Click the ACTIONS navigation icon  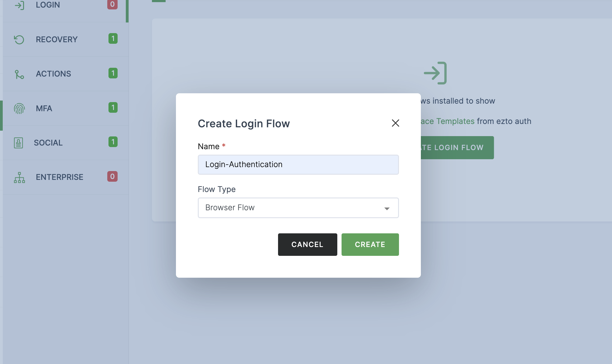tap(19, 74)
